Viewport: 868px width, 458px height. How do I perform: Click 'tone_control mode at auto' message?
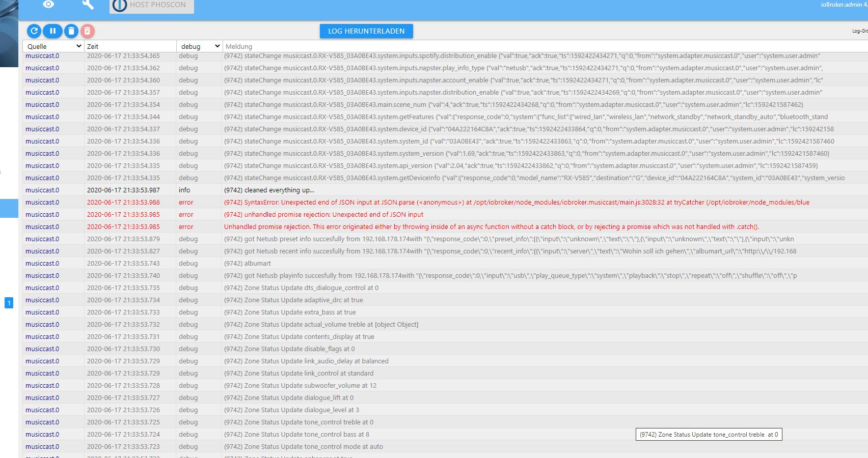point(304,447)
